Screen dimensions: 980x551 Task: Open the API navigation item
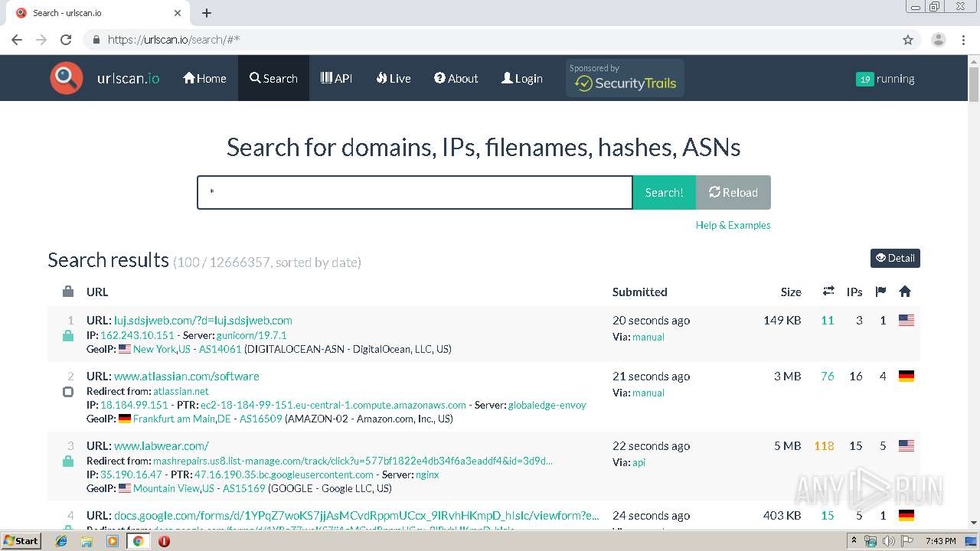[x=336, y=78]
